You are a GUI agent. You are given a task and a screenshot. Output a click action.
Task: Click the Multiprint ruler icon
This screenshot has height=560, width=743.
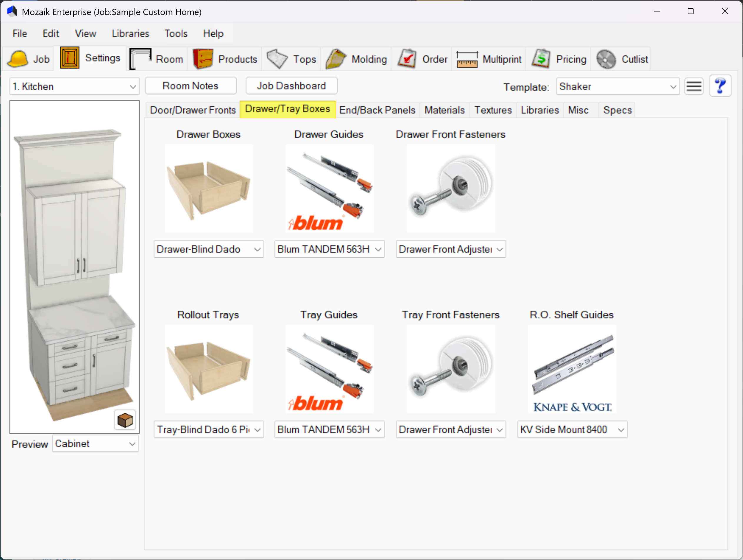467,59
